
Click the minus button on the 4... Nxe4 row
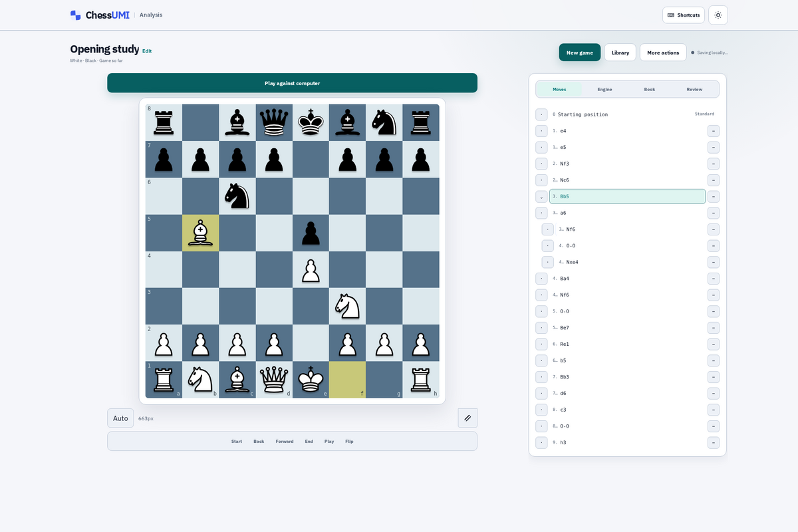coord(713,262)
